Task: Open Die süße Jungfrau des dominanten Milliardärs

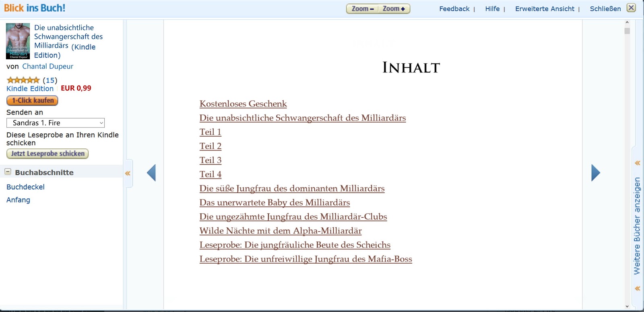Action: point(292,189)
